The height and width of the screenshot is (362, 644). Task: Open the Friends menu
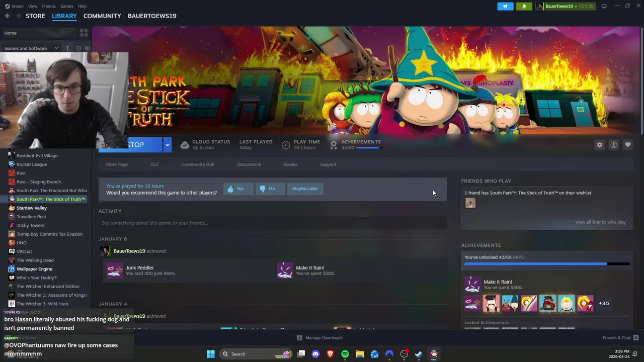pyautogui.click(x=49, y=6)
